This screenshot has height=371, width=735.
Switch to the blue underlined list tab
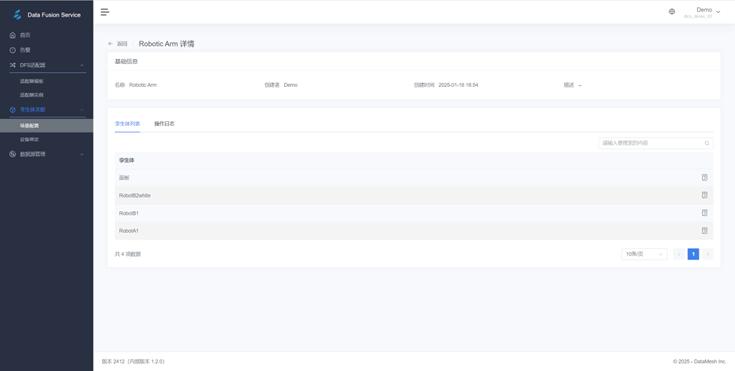[x=128, y=124]
